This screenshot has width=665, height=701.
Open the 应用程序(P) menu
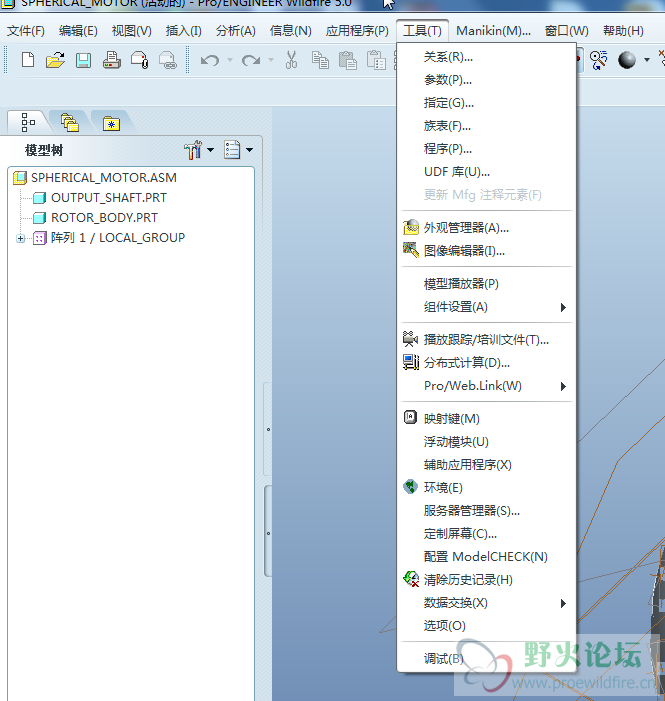(x=357, y=31)
